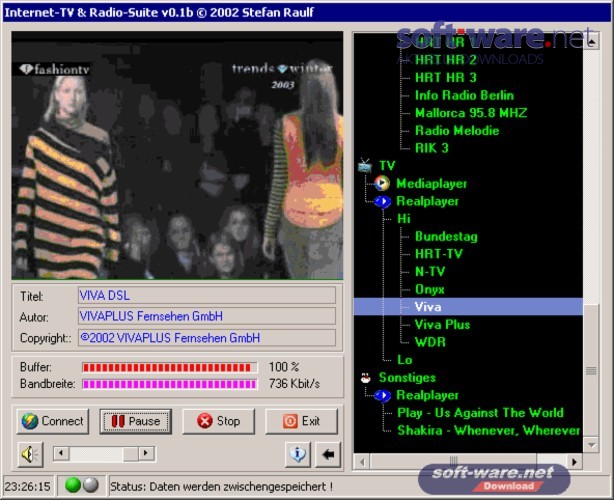Screen dimensions: 614x500
Task: Click the volume slider thumb
Action: 130,453
